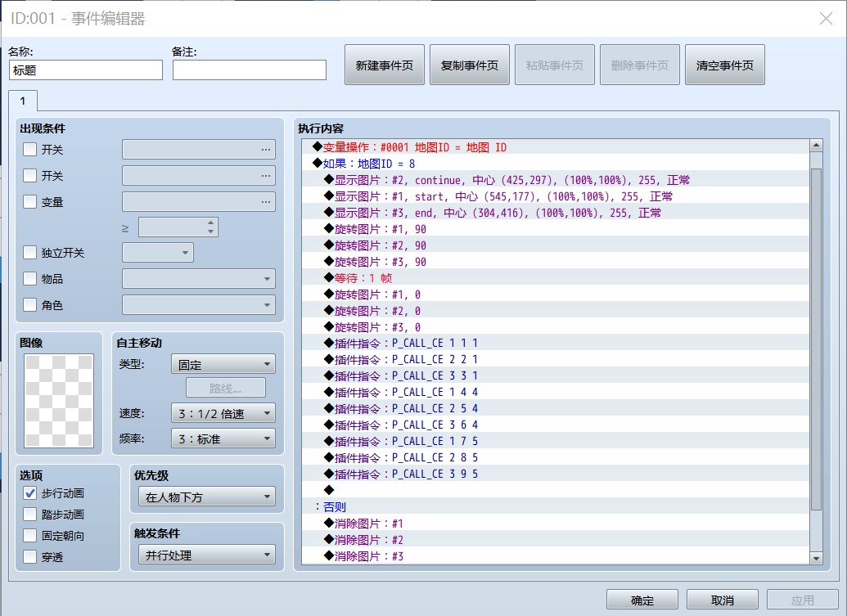Open the 角色 selection dropdown

point(199,305)
